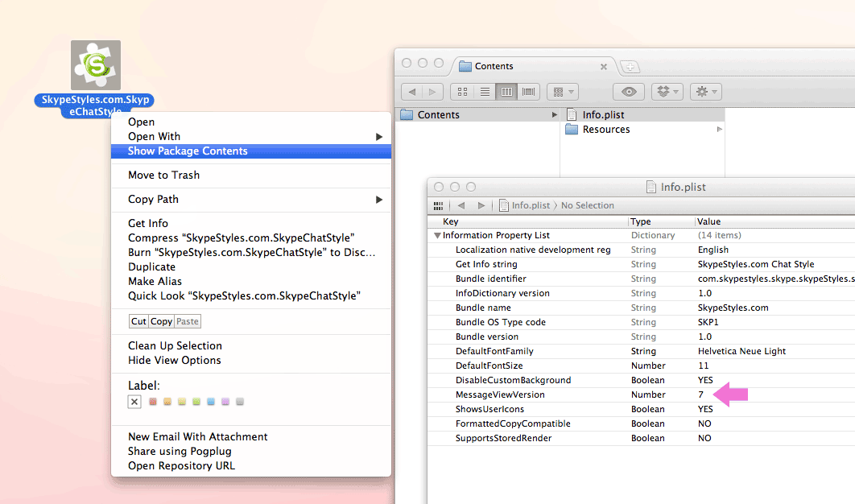Select the Resources folder in column view
This screenshot has height=504, width=855.
point(605,130)
